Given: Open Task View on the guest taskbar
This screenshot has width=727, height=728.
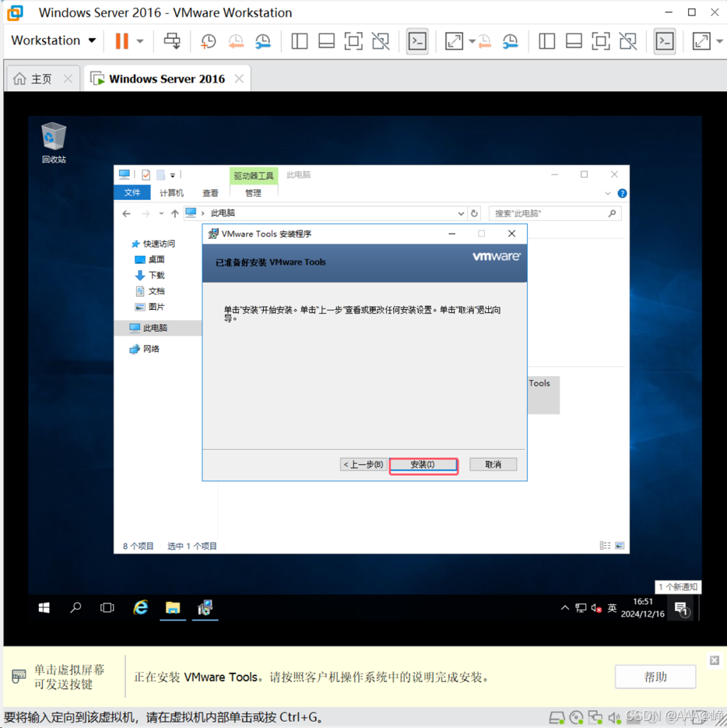Looking at the screenshot, I should coord(107,608).
